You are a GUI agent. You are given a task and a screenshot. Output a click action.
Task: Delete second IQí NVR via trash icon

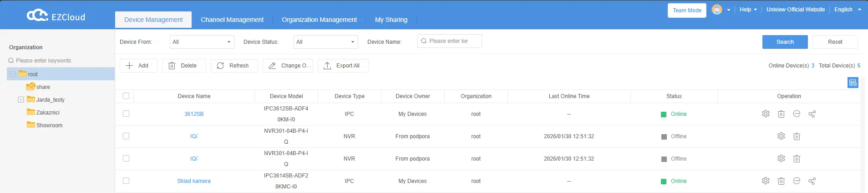click(797, 159)
